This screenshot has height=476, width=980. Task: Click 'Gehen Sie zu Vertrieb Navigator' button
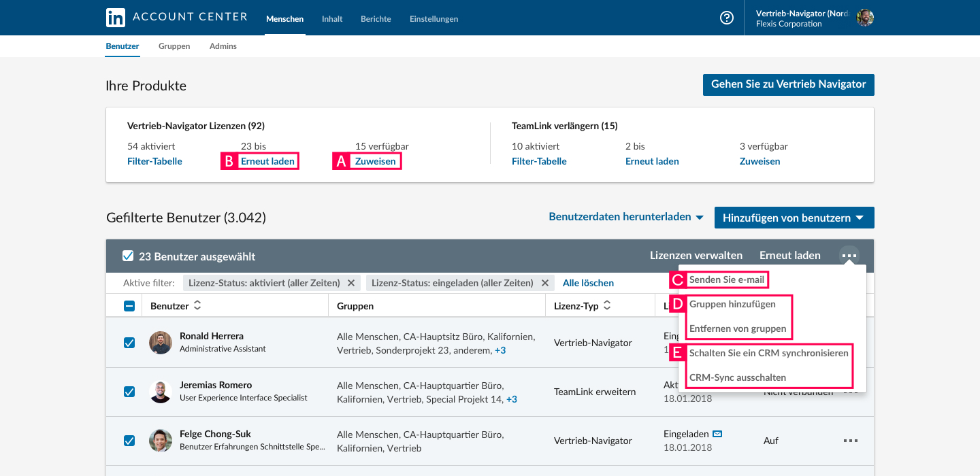pyautogui.click(x=789, y=85)
